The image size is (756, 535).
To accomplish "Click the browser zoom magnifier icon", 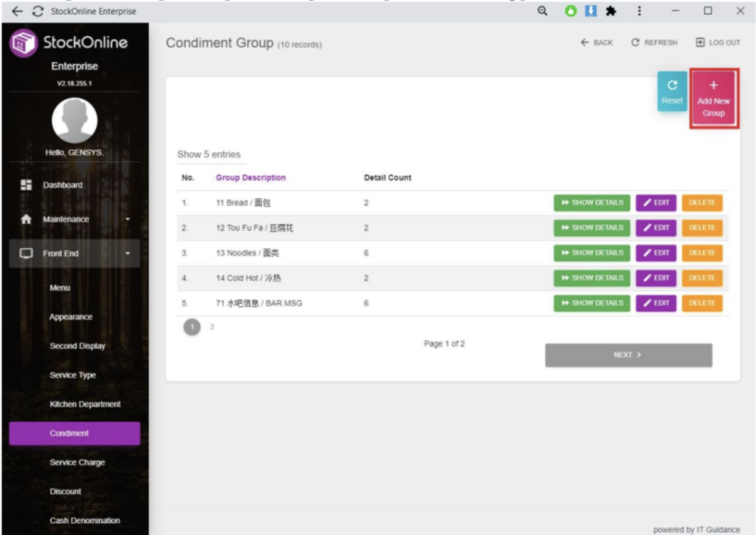I will pyautogui.click(x=542, y=11).
